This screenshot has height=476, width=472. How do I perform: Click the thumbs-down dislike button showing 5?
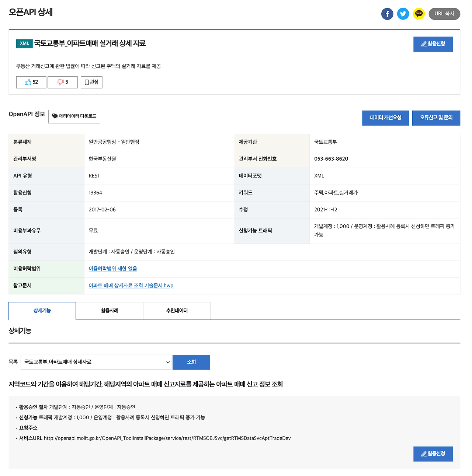pyautogui.click(x=63, y=82)
